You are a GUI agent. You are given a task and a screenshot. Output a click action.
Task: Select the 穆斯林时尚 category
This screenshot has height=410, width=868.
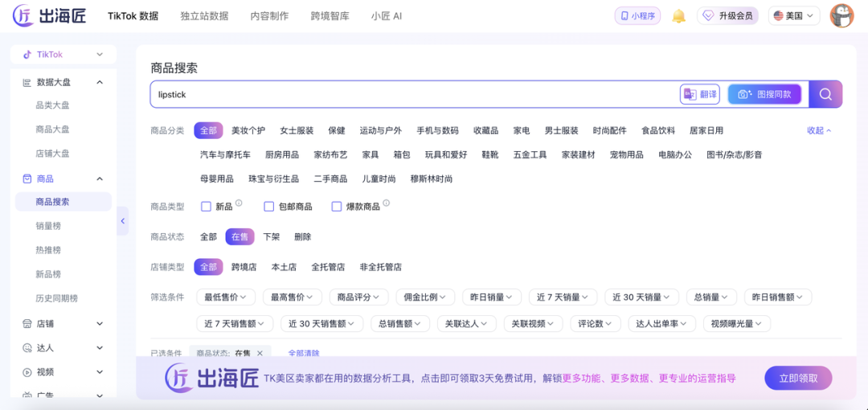pos(432,179)
